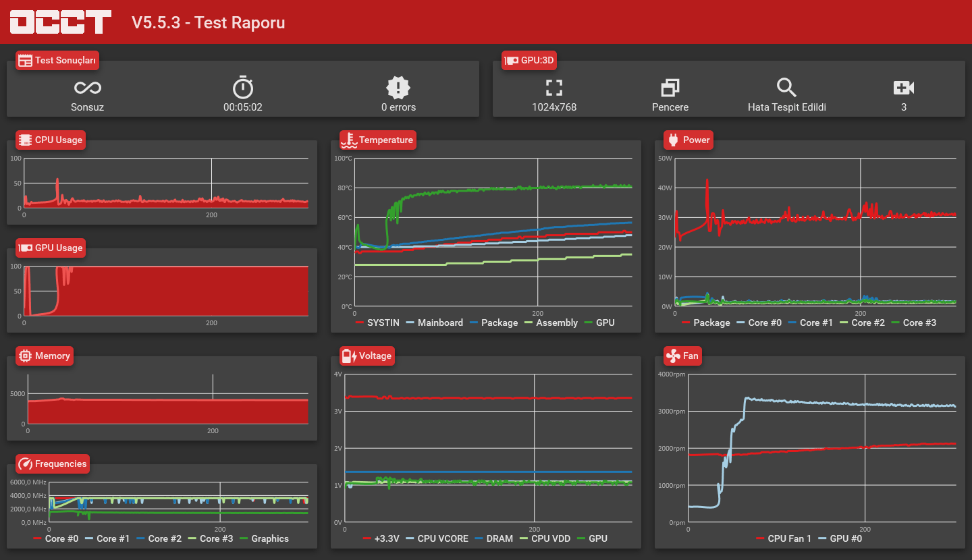Click the Voltage line chart
The width and height of the screenshot is (972, 560).
click(489, 448)
